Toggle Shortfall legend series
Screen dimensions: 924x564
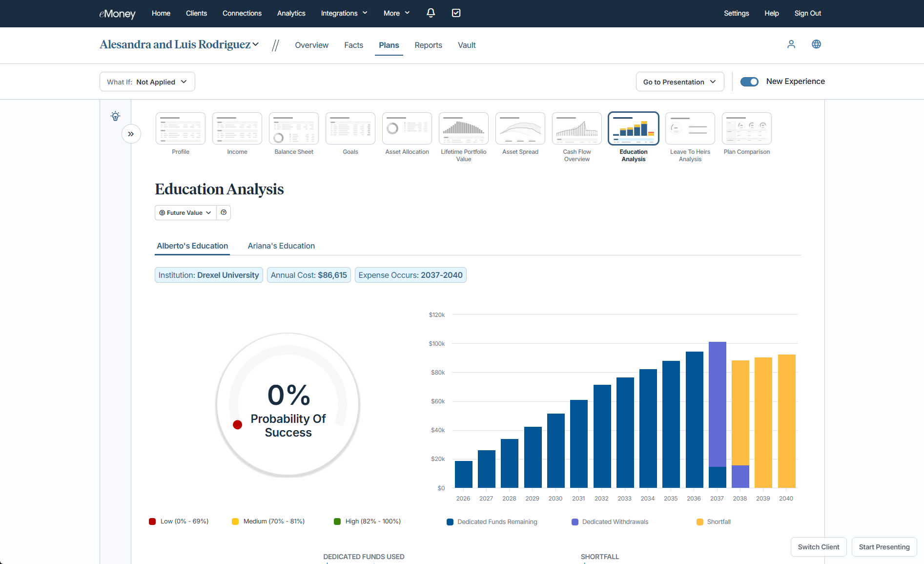[x=714, y=522]
